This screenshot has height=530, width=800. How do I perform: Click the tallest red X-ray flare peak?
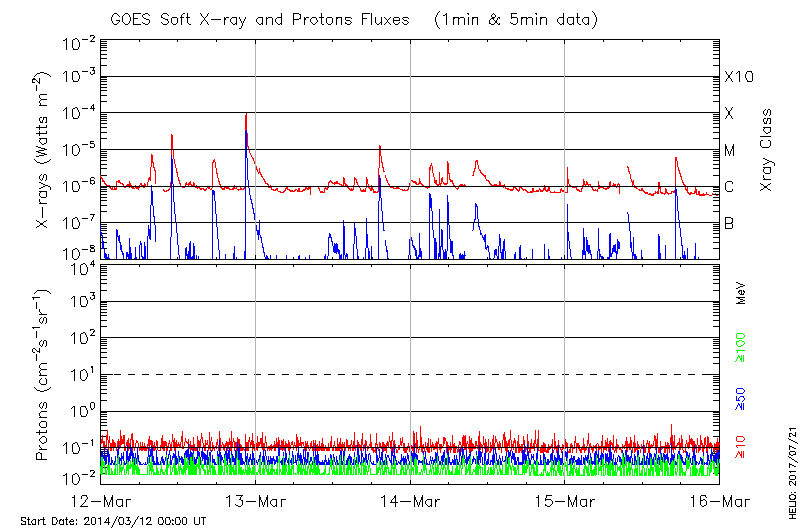tap(245, 114)
